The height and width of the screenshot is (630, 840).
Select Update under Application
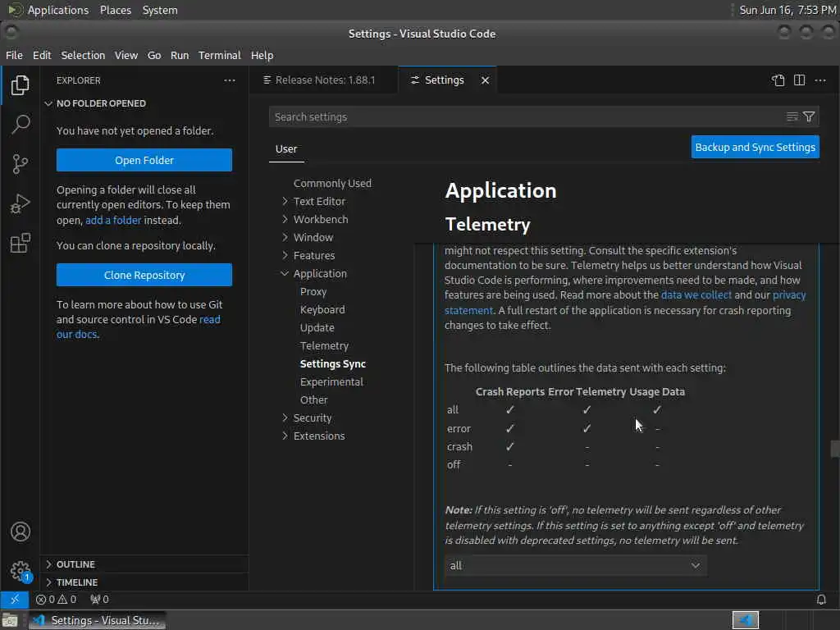coord(317,328)
